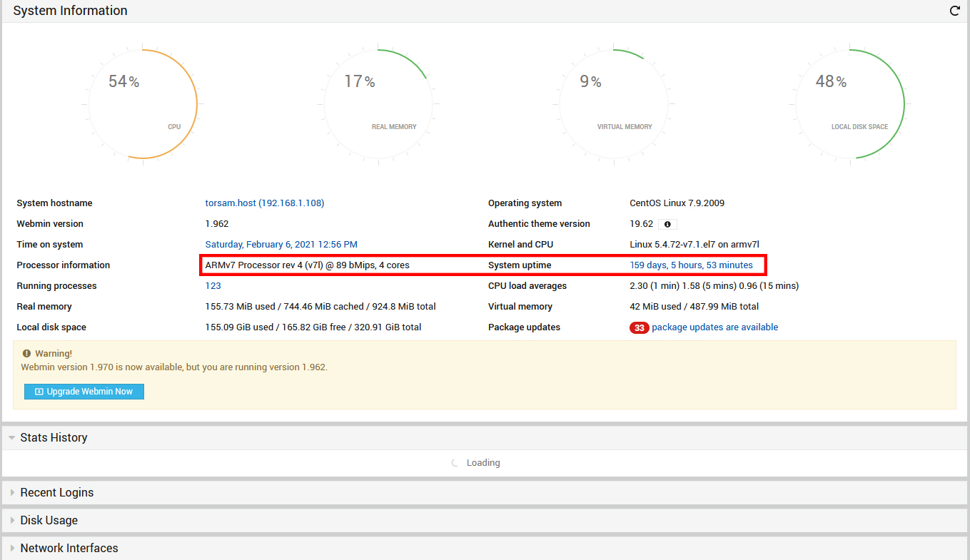Image resolution: width=970 pixels, height=560 pixels.
Task: Select the theme version 19.62 text
Action: (x=641, y=224)
